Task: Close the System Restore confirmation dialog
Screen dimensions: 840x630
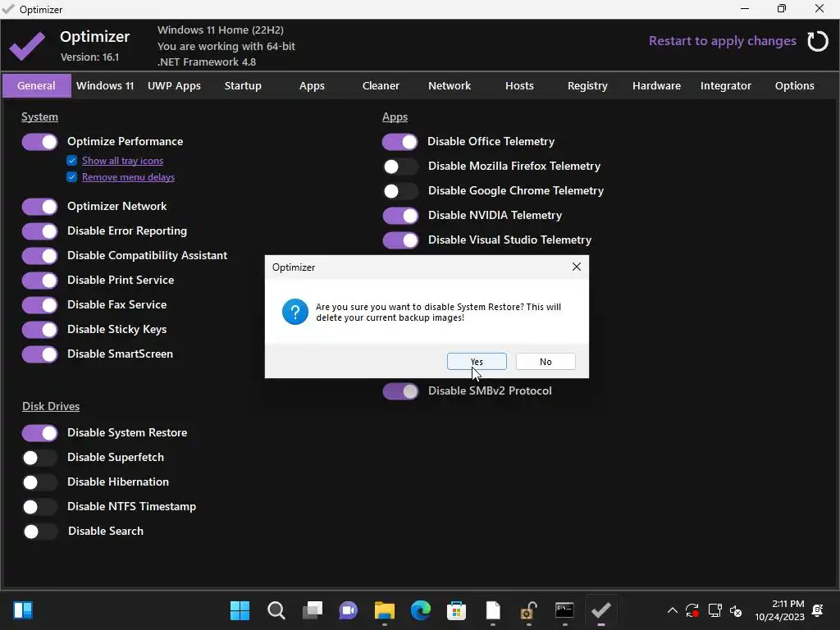Action: click(x=577, y=267)
